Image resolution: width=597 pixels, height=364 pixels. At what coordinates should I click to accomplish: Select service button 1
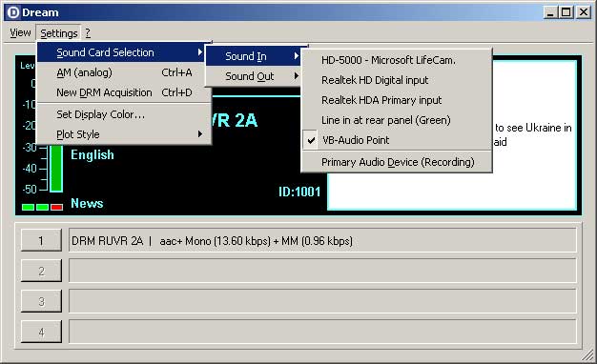pyautogui.click(x=41, y=240)
